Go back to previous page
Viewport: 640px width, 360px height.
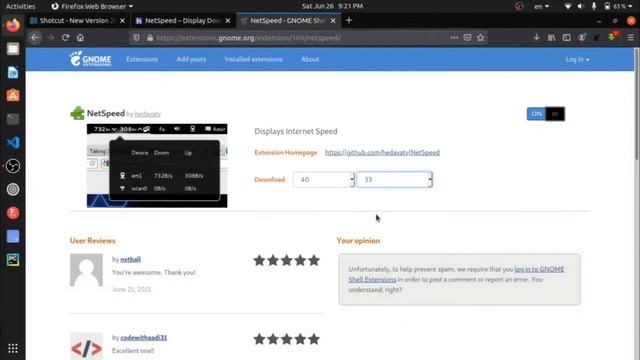[x=35, y=38]
